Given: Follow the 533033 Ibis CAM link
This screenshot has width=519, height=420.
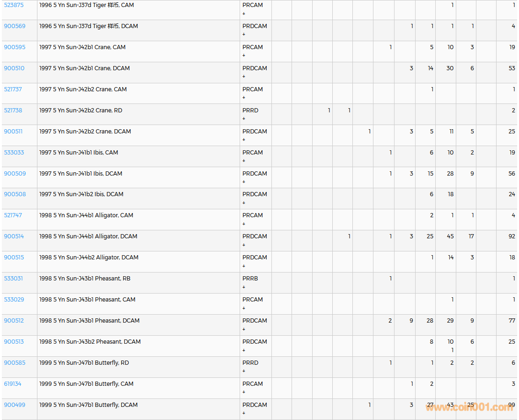Looking at the screenshot, I should pyautogui.click(x=14, y=153).
